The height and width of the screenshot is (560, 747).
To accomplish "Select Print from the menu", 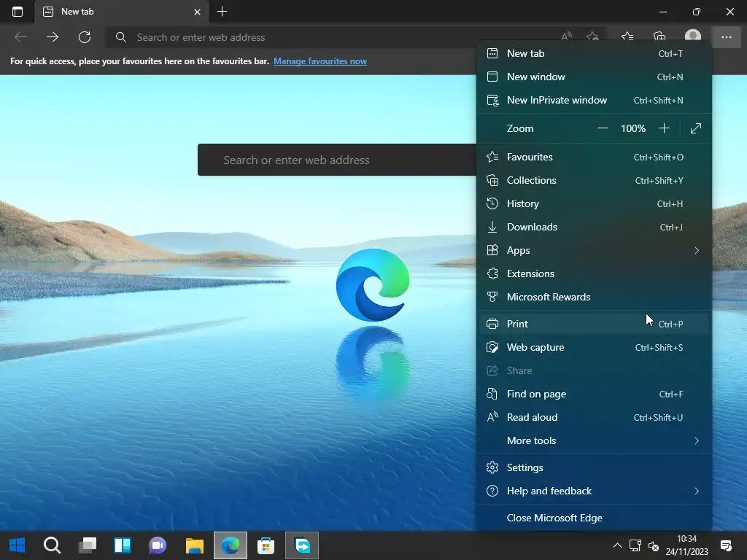I will [594, 324].
